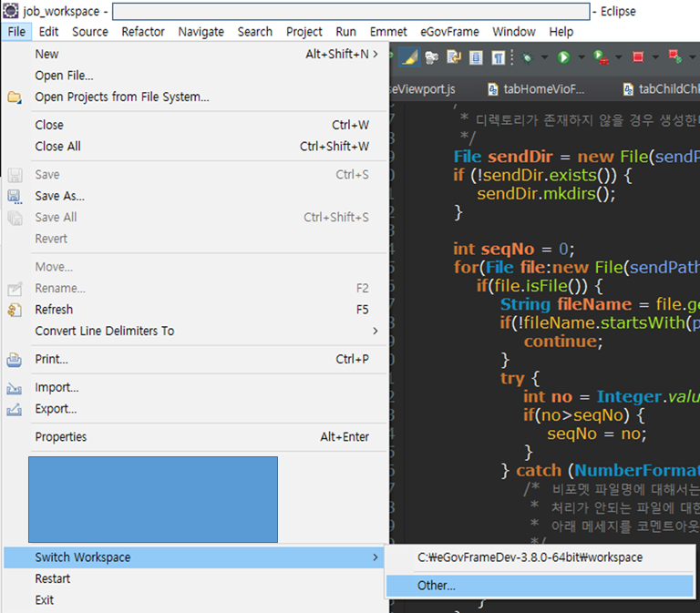Viewport: 700px width, 613px height.
Task: Open the Source menu
Action: click(x=90, y=32)
